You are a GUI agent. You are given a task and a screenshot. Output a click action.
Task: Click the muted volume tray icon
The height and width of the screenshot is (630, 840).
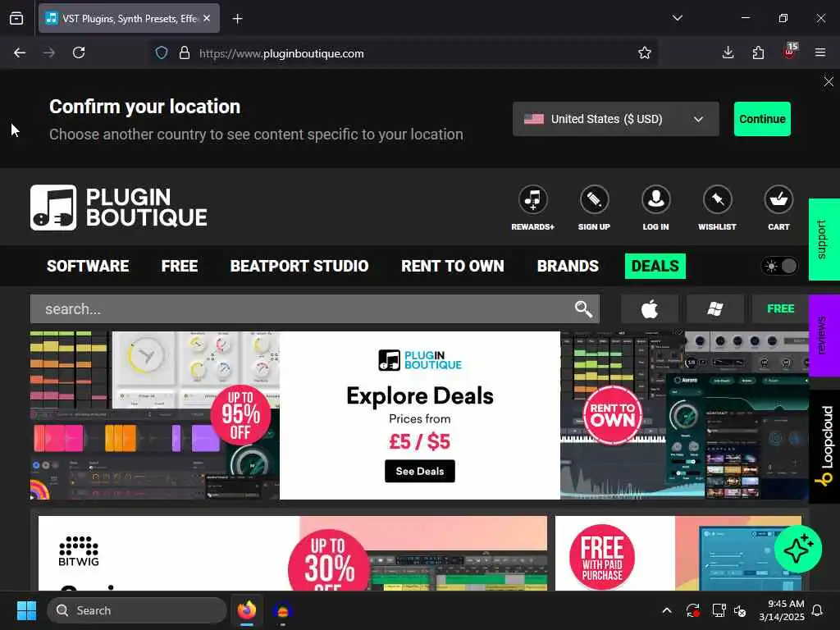point(740,610)
